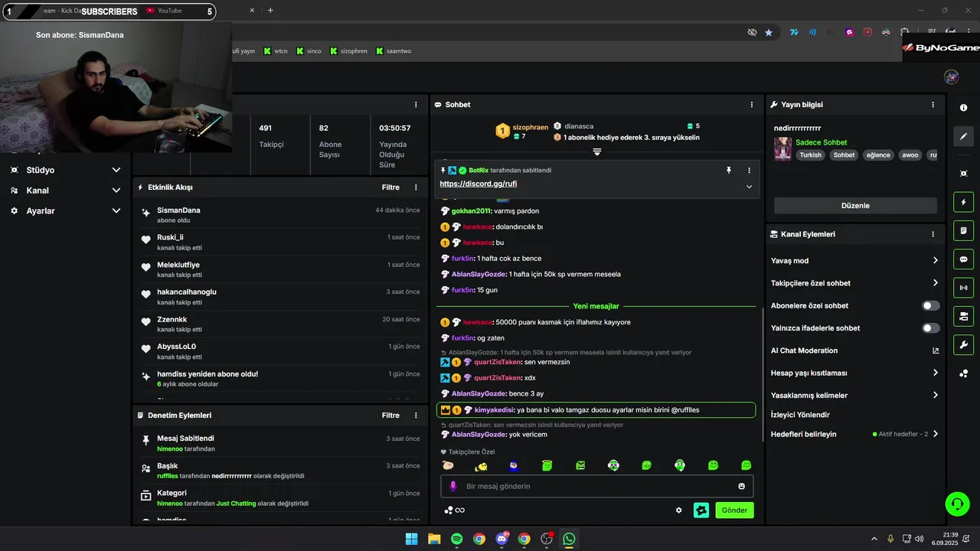Open the emoji picker in the message box

pos(741,486)
